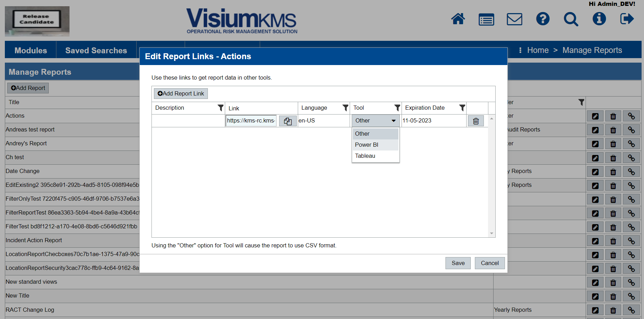Open the mail envelope icon
This screenshot has width=644, height=319.
[x=515, y=19]
